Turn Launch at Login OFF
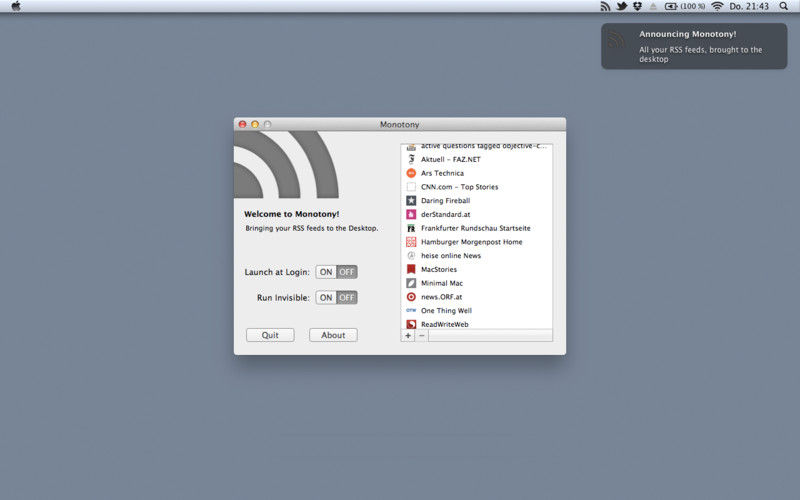The image size is (800, 500). coord(347,272)
